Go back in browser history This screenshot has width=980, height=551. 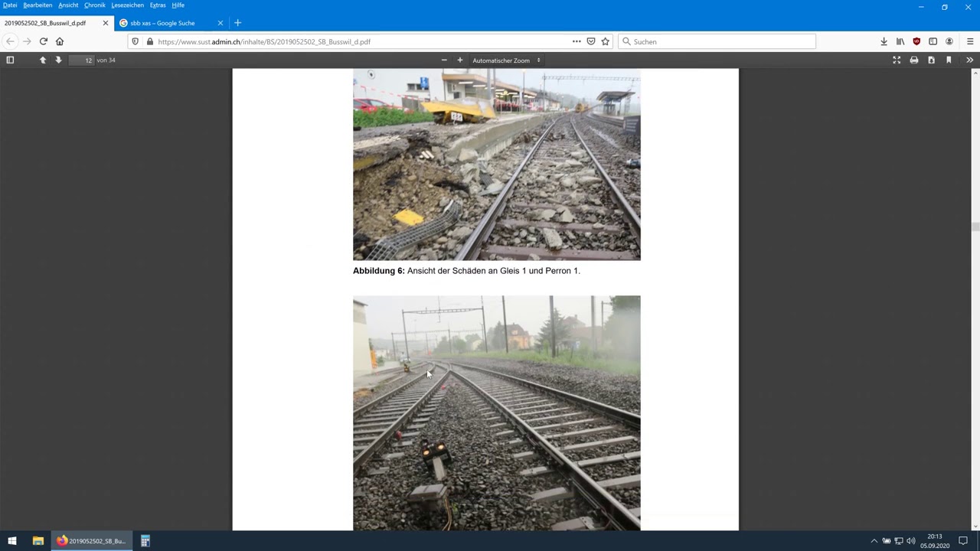[10, 41]
